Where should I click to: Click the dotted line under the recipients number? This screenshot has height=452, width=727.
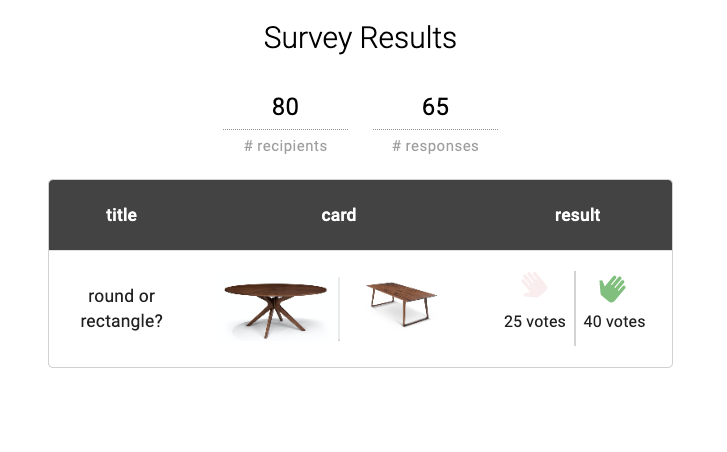tap(285, 129)
